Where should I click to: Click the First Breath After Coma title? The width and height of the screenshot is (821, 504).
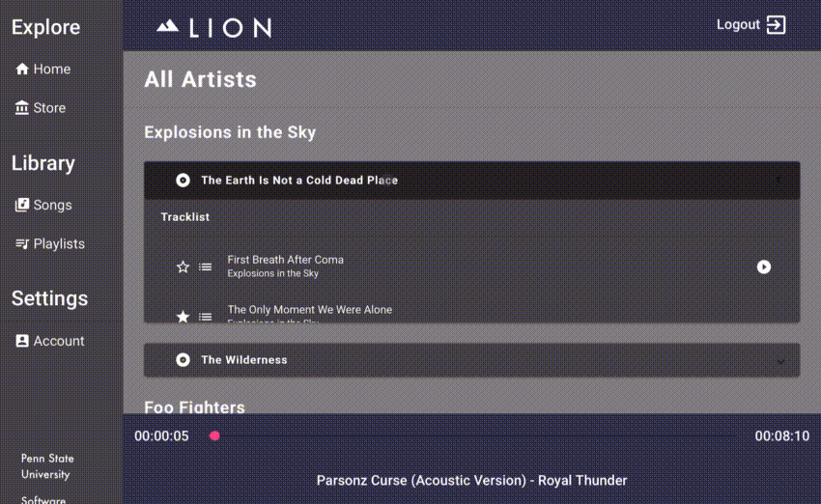(x=285, y=260)
